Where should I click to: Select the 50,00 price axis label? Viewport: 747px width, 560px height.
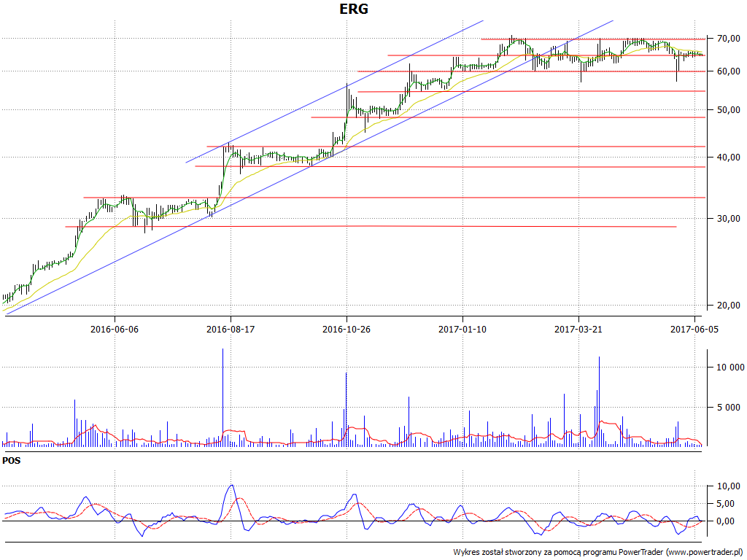pos(729,110)
